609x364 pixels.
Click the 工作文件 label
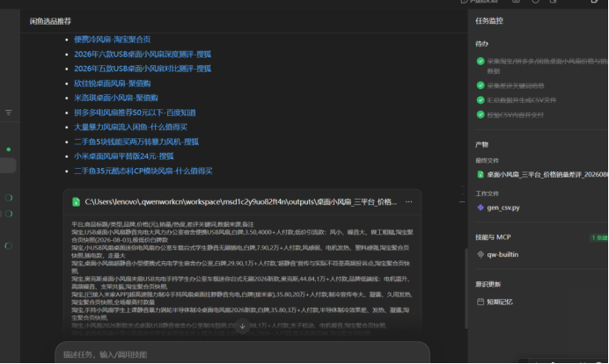click(487, 193)
